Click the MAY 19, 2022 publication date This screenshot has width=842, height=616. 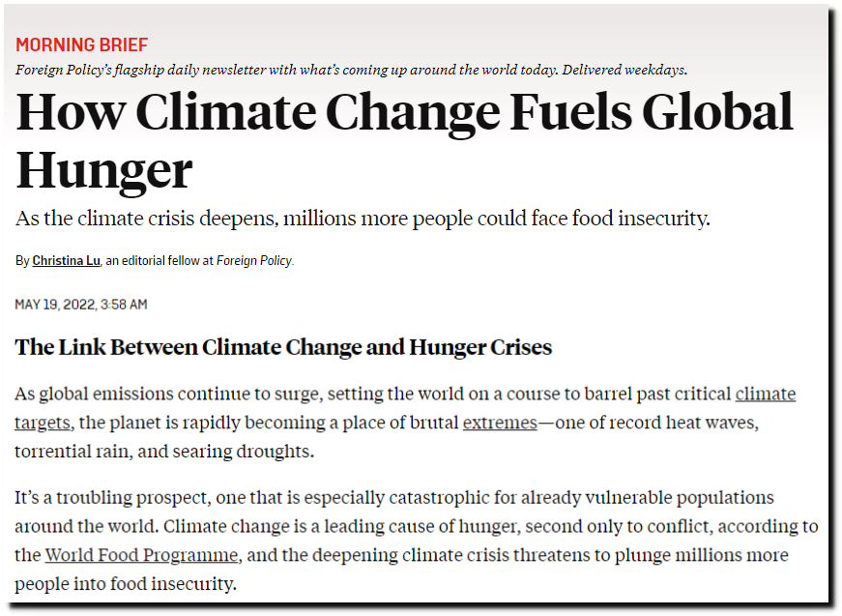[x=55, y=305]
